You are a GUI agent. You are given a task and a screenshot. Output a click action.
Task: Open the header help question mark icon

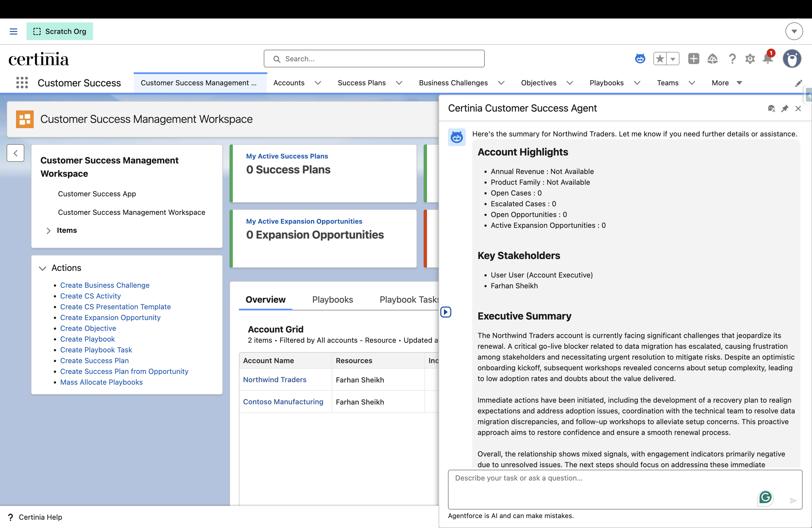tap(732, 59)
